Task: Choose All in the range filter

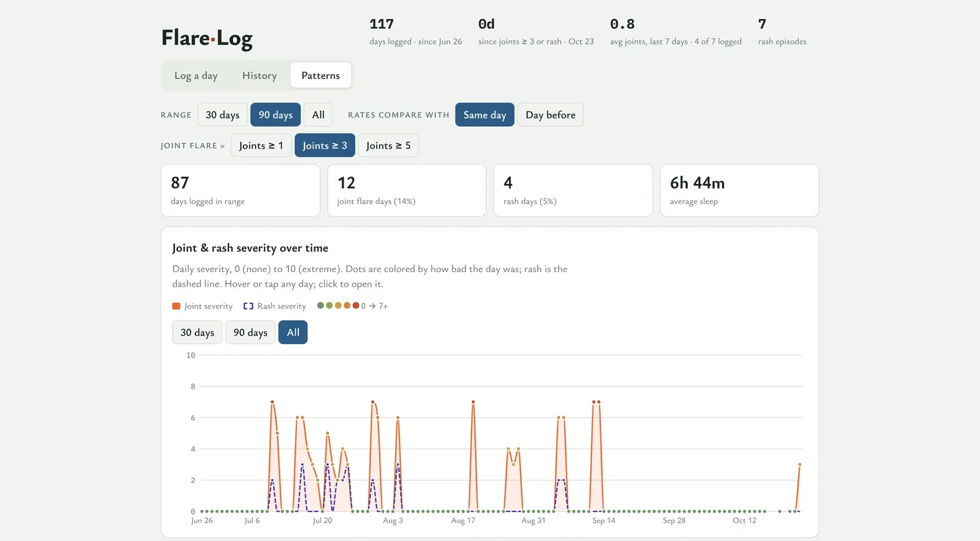Action: (x=318, y=115)
